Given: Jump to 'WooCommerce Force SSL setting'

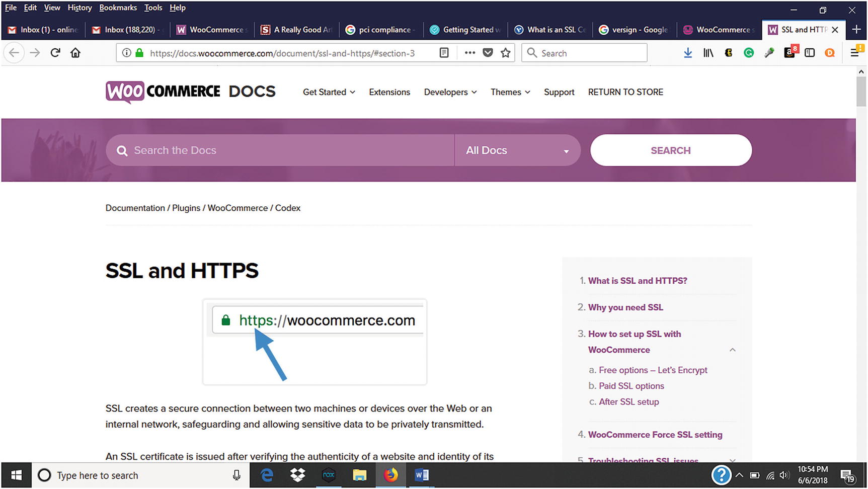Looking at the screenshot, I should pyautogui.click(x=655, y=435).
